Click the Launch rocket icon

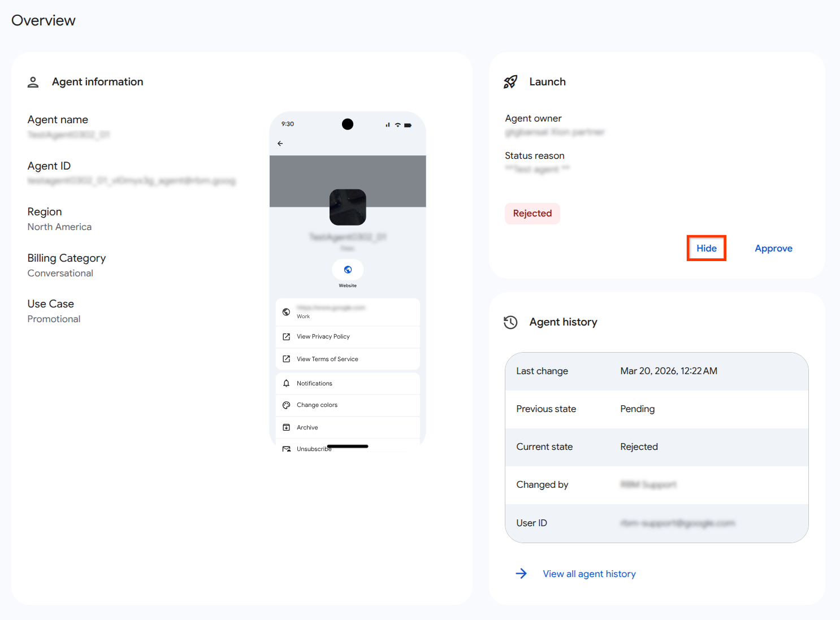510,81
